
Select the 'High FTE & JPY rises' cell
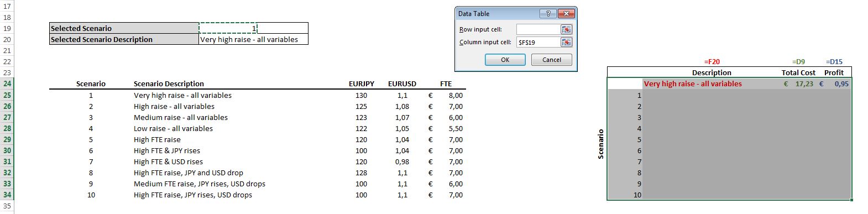tap(167, 150)
